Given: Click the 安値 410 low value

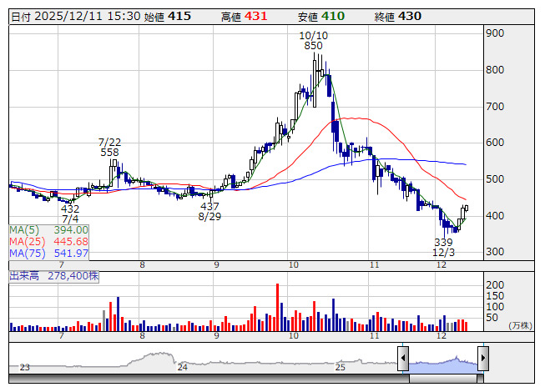Looking at the screenshot, I should point(320,17).
